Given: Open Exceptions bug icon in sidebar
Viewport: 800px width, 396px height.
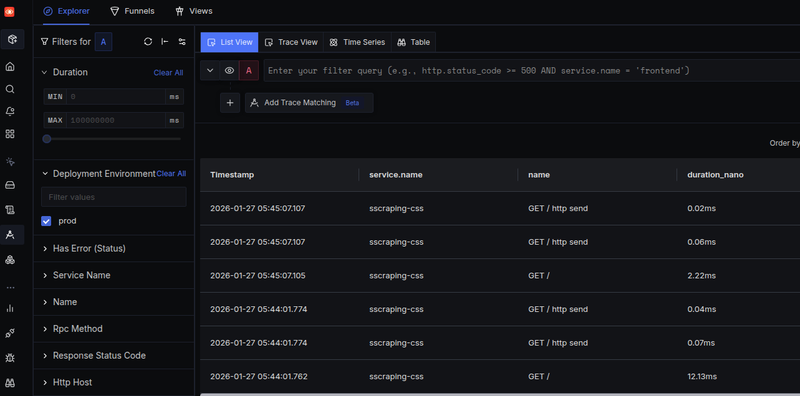Looking at the screenshot, I should click(10, 358).
